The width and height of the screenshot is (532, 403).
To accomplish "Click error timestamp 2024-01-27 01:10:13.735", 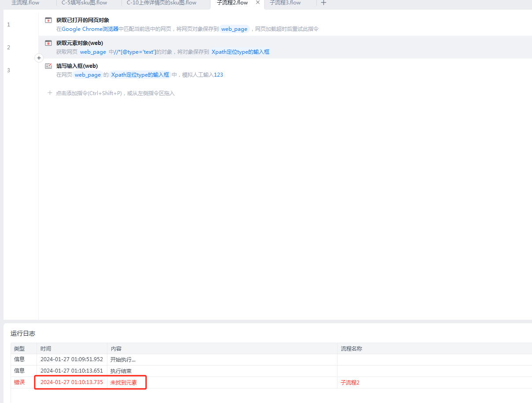I will 72,382.
